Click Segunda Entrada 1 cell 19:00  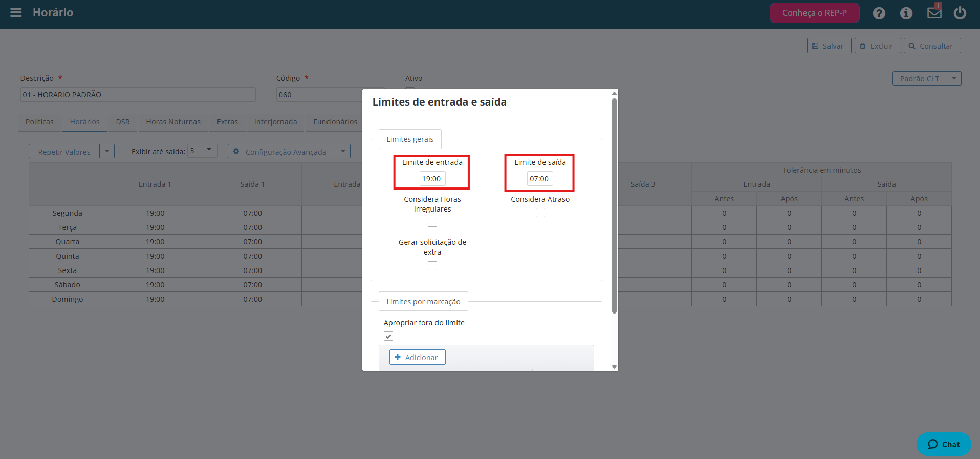[x=155, y=213]
